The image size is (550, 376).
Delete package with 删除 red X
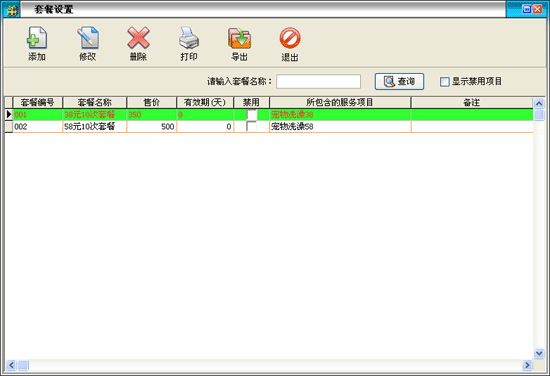[138, 38]
